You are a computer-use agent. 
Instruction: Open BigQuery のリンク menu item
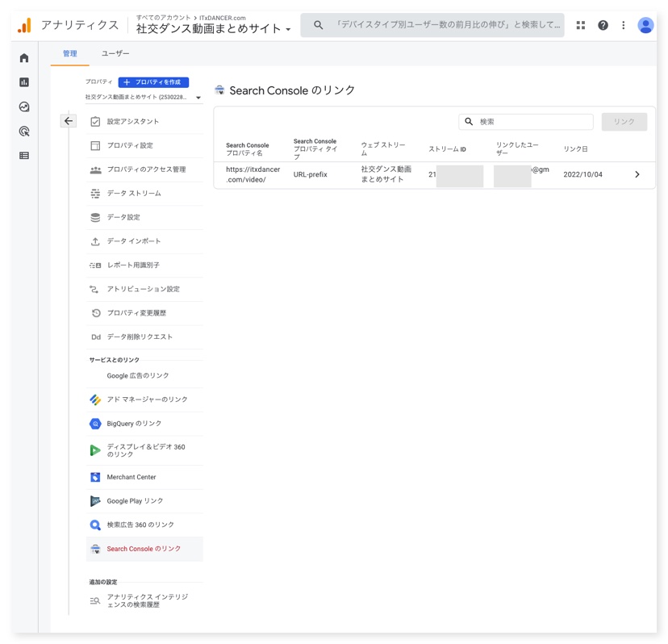coord(134,424)
